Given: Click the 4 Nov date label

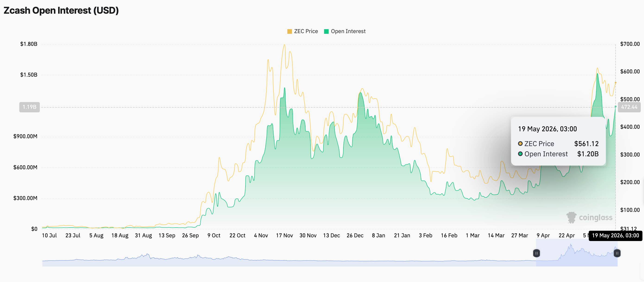Looking at the screenshot, I should pos(261,235).
